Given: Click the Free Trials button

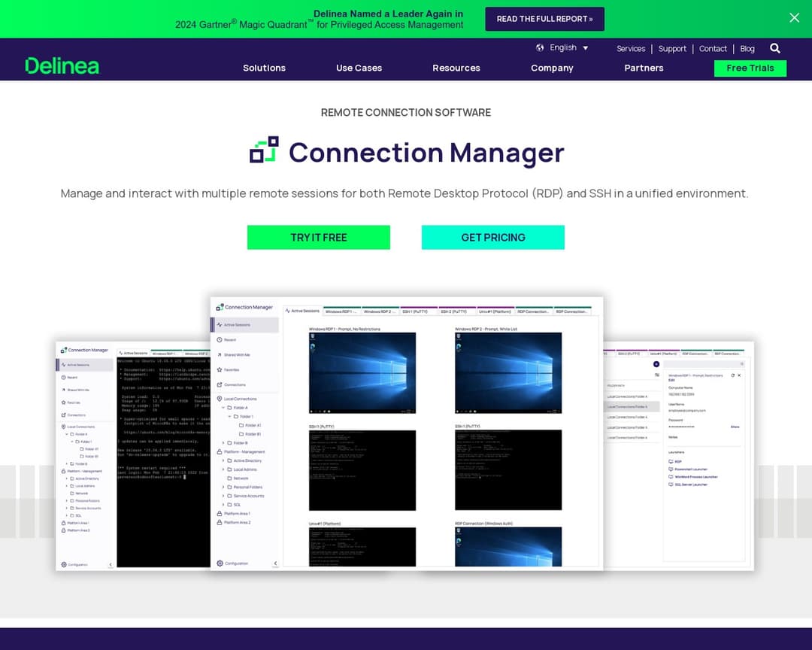Looking at the screenshot, I should (x=750, y=68).
